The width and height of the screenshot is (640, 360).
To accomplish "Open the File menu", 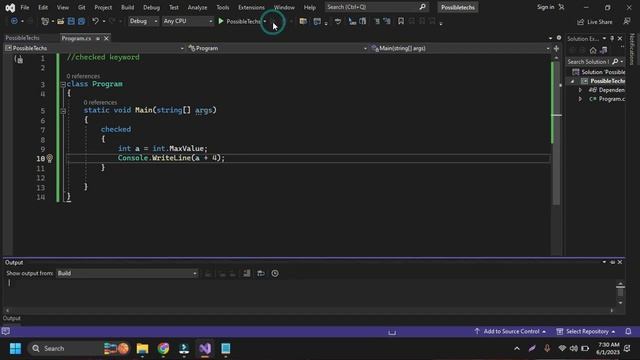I will 25,7.
